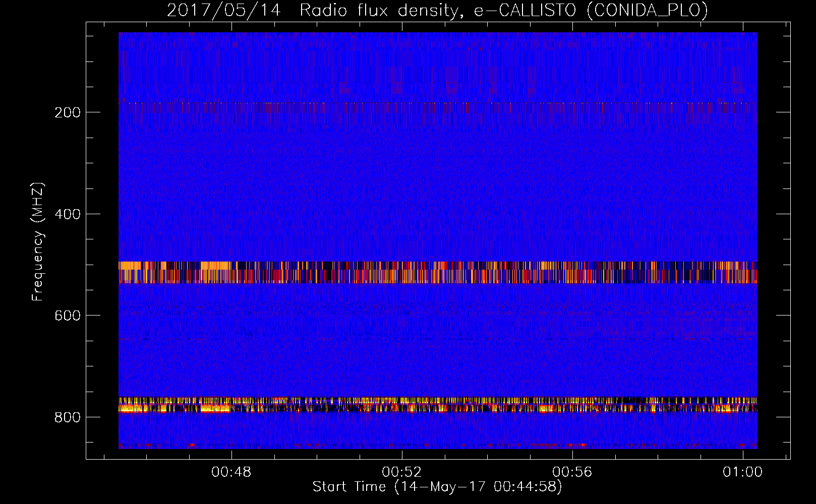This screenshot has height=504, width=816.
Task: Choose the 00:56 time tick label
Action: point(572,472)
